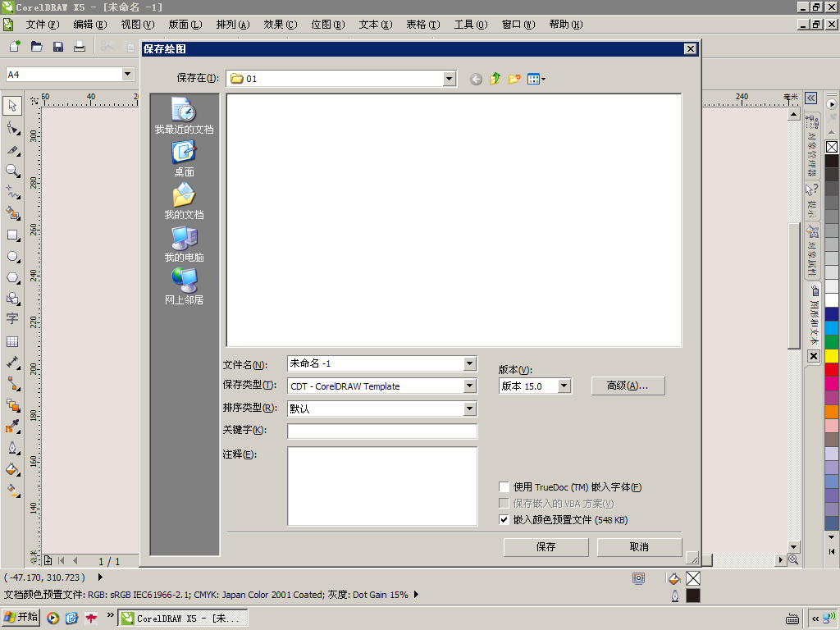Screen dimensions: 840x630
Task: Create a new folder in dialog
Action: 514,80
